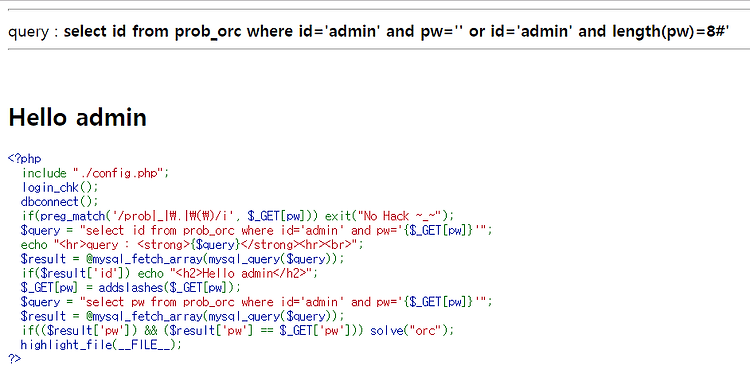The image size is (750, 377).
Task: Click the preg_match 'No Hack' line
Action: (238, 216)
